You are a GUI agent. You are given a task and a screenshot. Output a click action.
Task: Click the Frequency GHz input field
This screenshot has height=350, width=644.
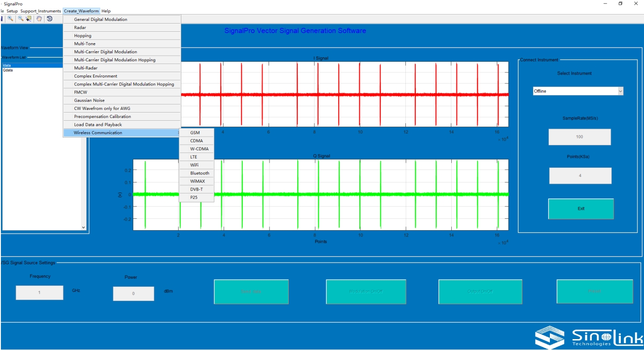[x=40, y=293]
